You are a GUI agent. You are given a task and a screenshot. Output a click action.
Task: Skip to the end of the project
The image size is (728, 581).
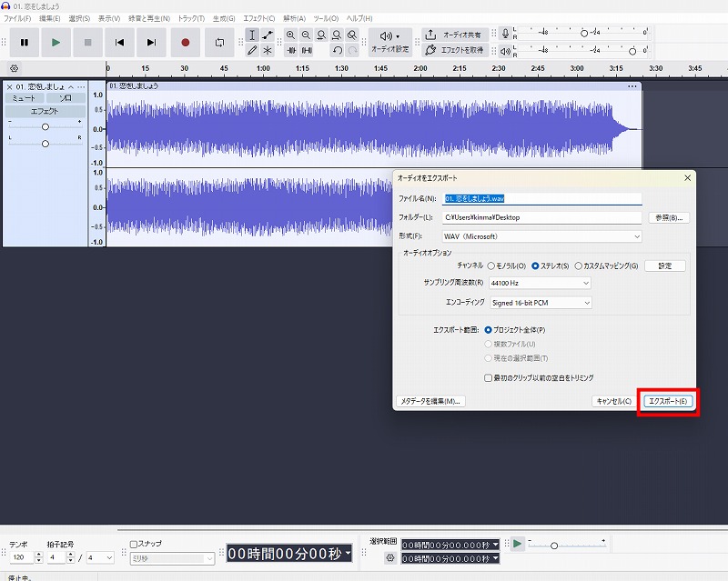click(151, 42)
